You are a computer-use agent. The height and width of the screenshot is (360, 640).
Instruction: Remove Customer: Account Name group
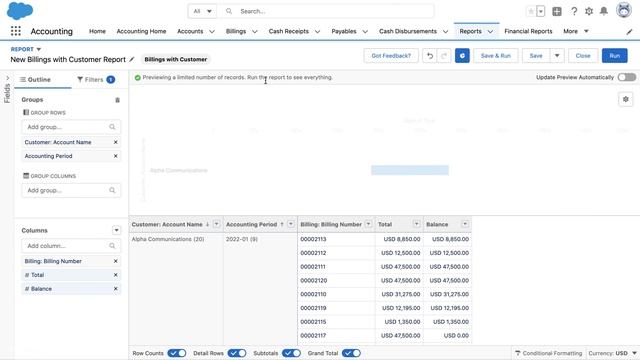coord(116,142)
